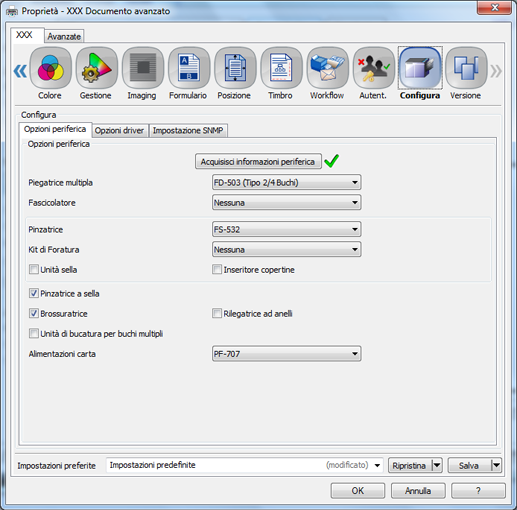Viewport: 517px width, 510px height.
Task: Switch to the XXX tab
Action: point(27,35)
